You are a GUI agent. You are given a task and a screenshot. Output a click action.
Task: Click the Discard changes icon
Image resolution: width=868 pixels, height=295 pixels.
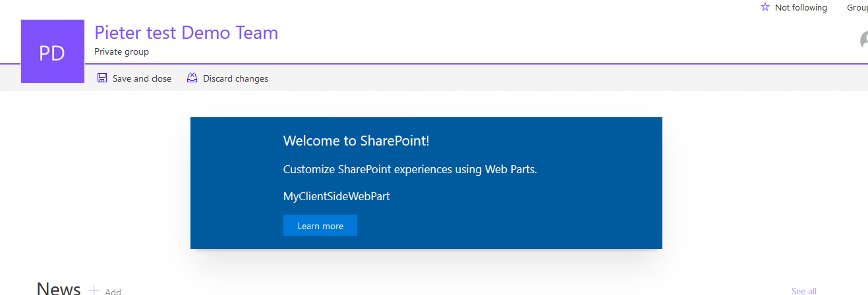[192, 78]
